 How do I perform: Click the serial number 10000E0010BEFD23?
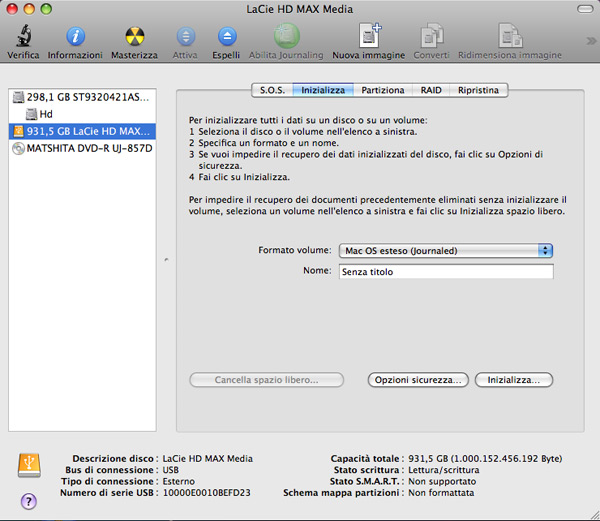tap(207, 493)
